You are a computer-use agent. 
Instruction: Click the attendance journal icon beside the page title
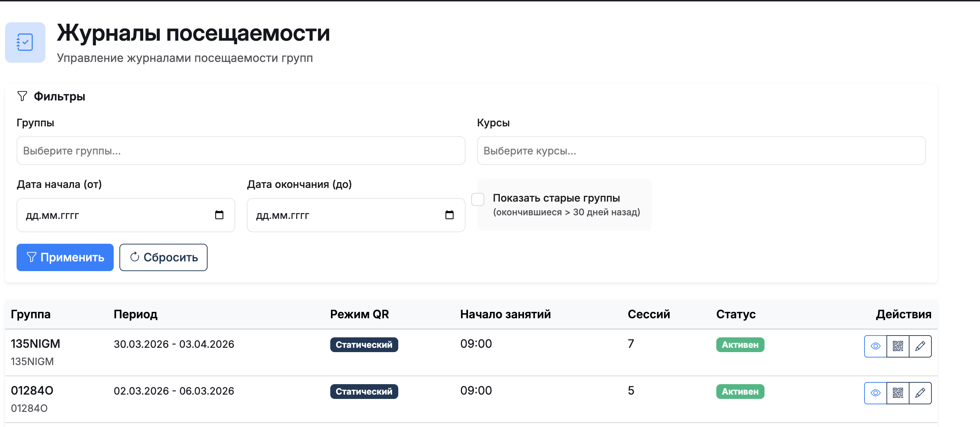25,42
